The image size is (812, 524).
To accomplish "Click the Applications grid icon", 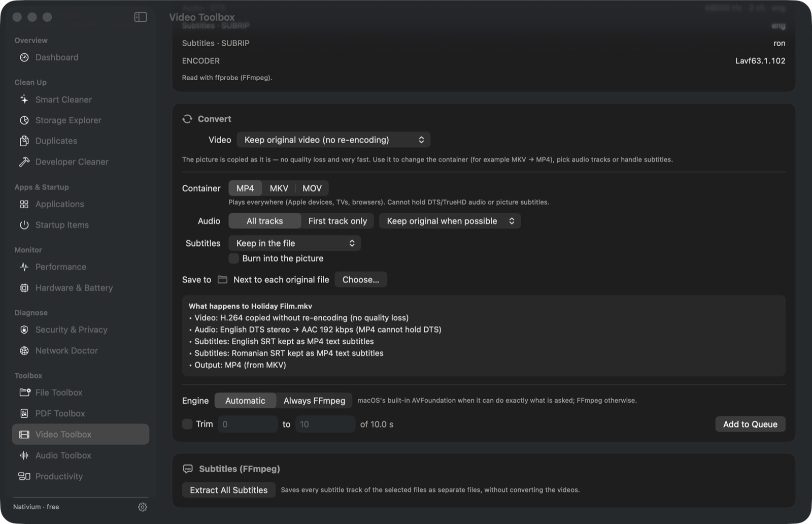I will (x=24, y=204).
